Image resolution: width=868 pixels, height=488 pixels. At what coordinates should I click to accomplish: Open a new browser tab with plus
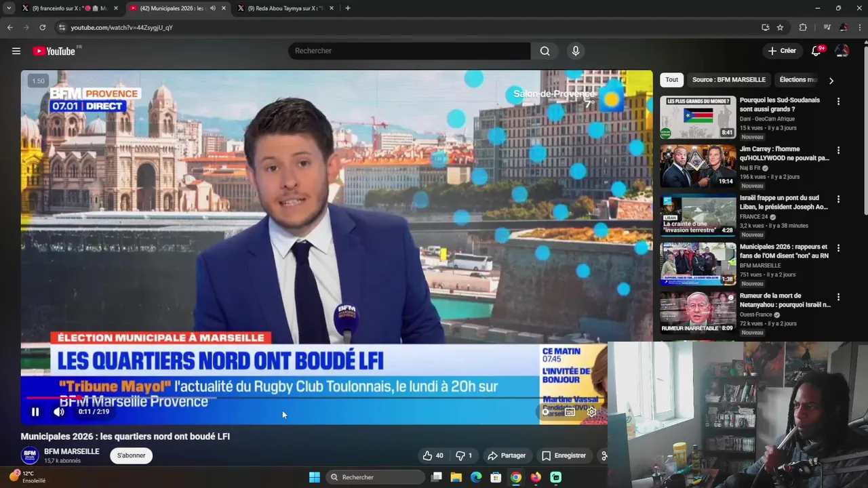(x=348, y=8)
